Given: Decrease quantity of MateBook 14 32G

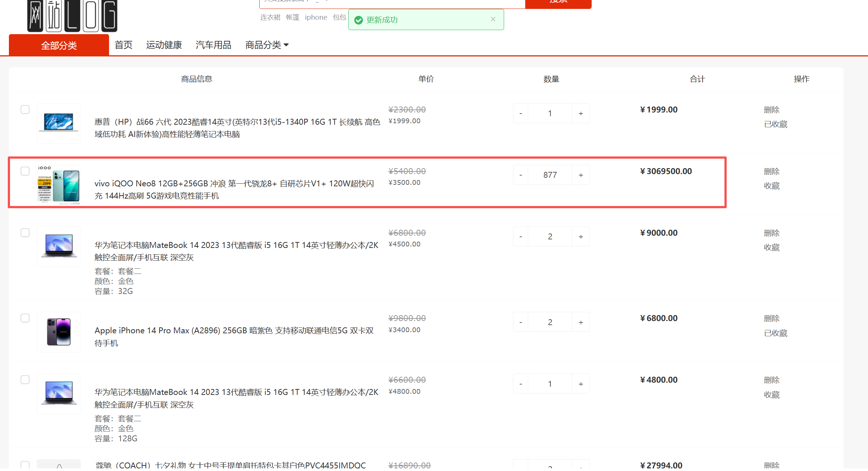Looking at the screenshot, I should (521, 236).
